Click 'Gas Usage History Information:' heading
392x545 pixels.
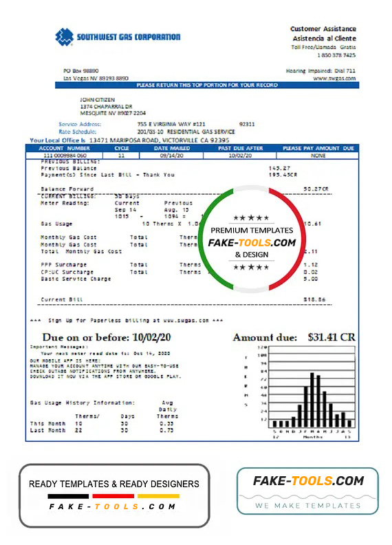point(83,403)
